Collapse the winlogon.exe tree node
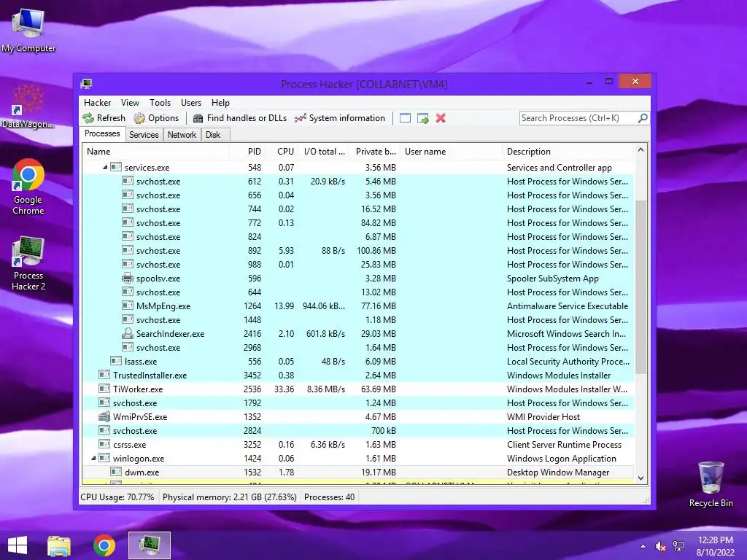 coord(93,458)
